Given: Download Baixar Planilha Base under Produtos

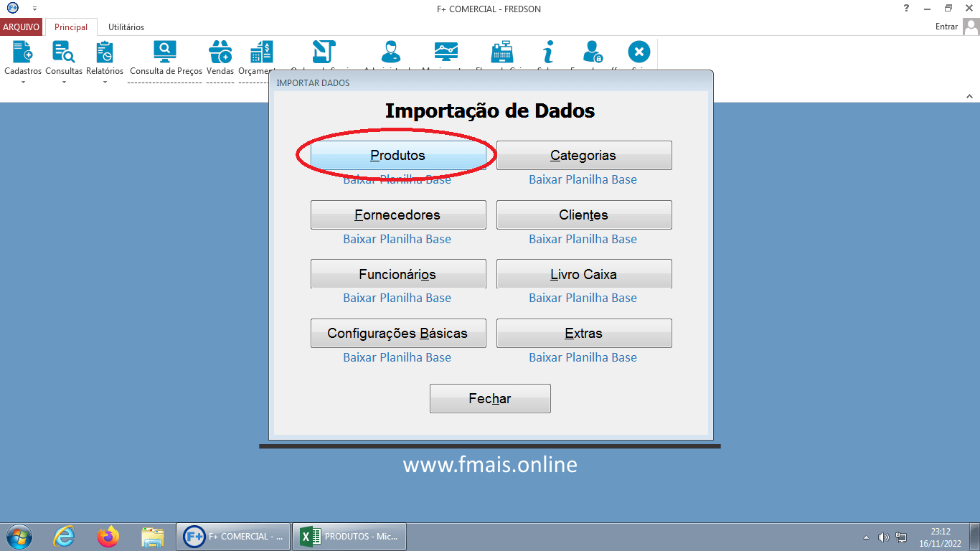Looking at the screenshot, I should pos(397,179).
